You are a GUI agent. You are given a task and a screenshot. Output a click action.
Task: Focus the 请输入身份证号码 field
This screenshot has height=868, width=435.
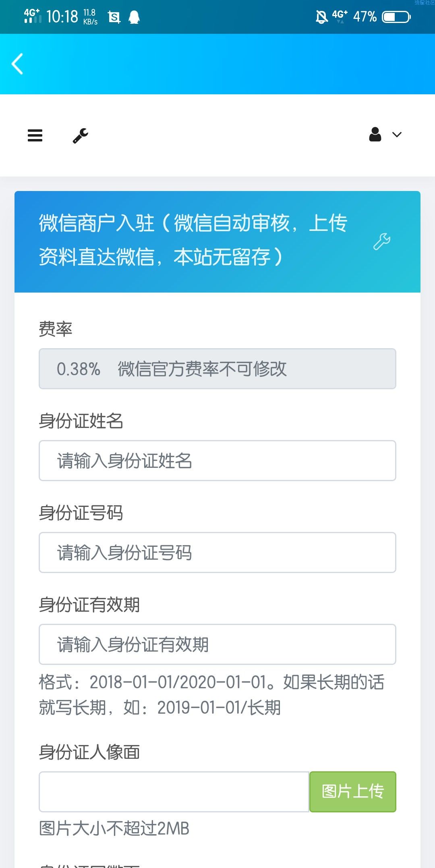[x=217, y=552]
